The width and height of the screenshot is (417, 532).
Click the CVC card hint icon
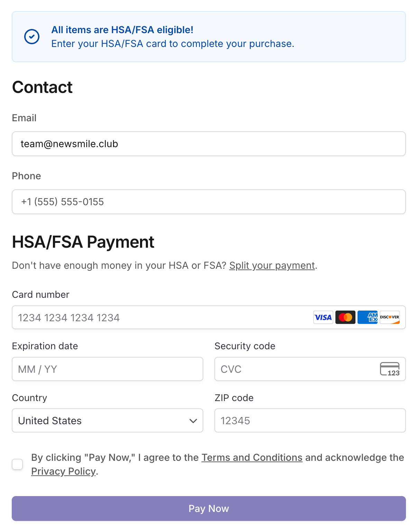pyautogui.click(x=390, y=369)
